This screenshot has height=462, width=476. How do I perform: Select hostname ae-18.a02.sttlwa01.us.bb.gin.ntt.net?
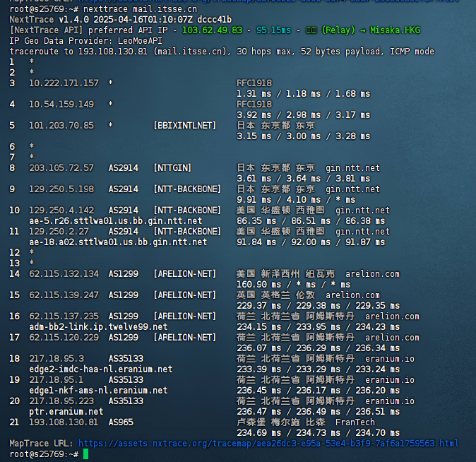pos(118,242)
